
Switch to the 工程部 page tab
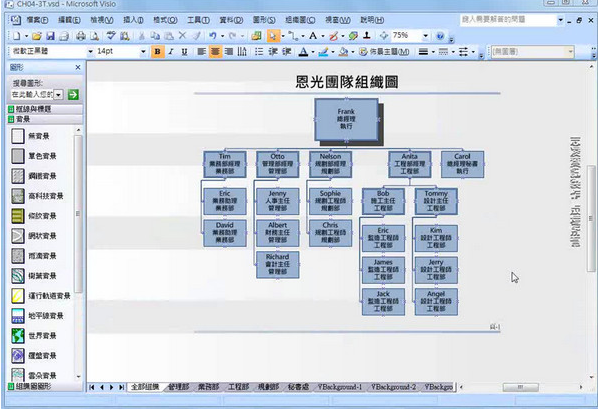click(238, 387)
